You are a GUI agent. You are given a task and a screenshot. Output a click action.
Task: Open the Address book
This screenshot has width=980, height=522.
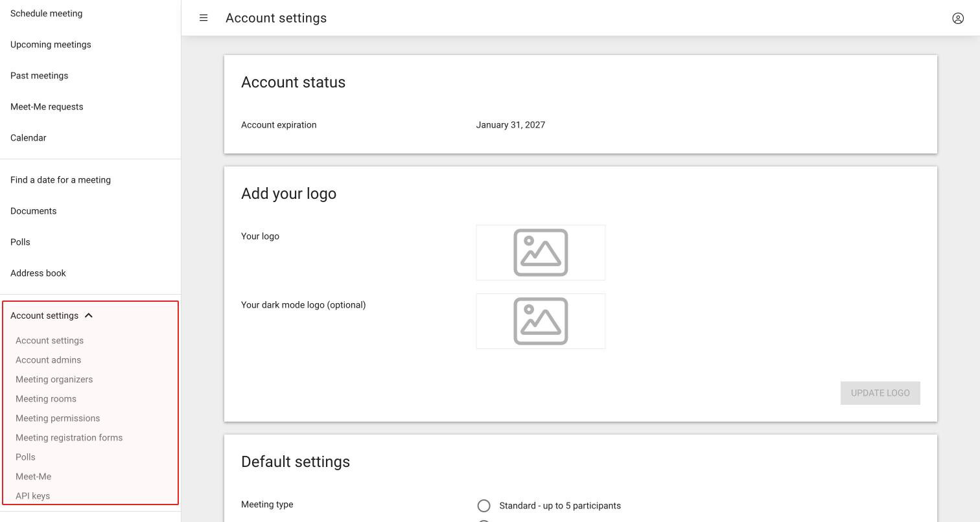(x=38, y=273)
